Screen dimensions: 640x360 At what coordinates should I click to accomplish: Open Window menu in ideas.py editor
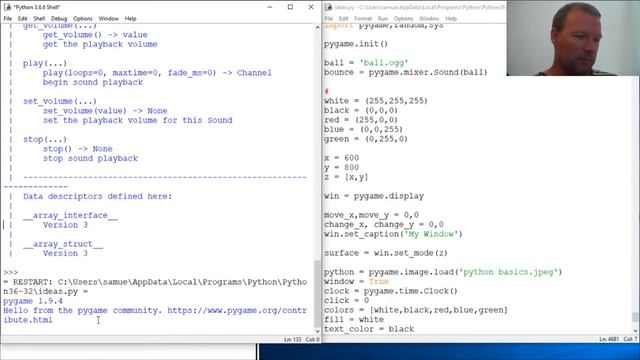[429, 19]
